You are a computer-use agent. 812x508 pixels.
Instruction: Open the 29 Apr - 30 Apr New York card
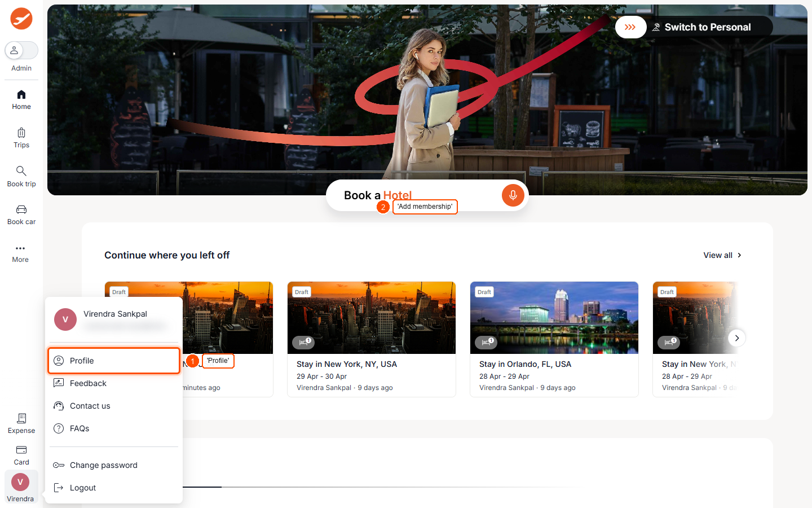[372, 339]
